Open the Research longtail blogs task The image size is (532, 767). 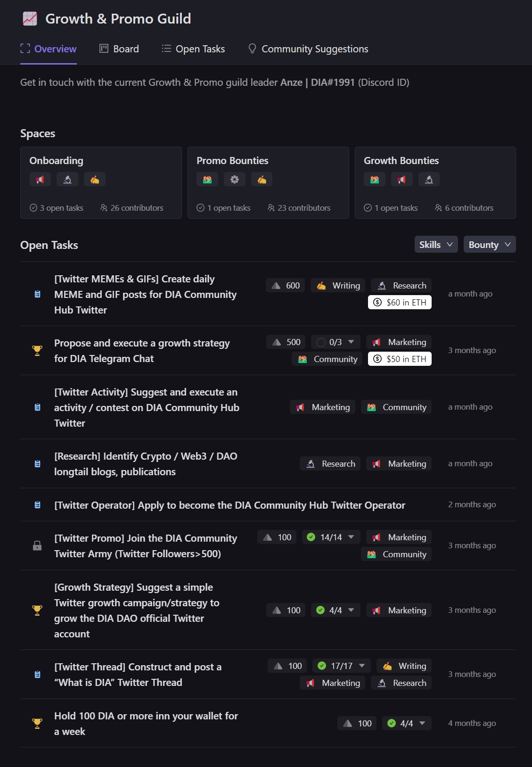(x=146, y=464)
